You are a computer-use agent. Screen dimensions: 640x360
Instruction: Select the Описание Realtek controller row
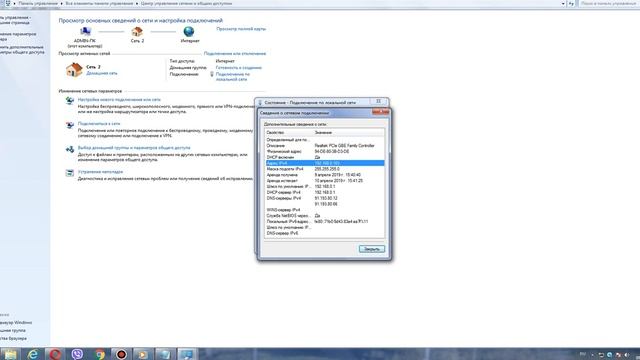[x=324, y=146]
